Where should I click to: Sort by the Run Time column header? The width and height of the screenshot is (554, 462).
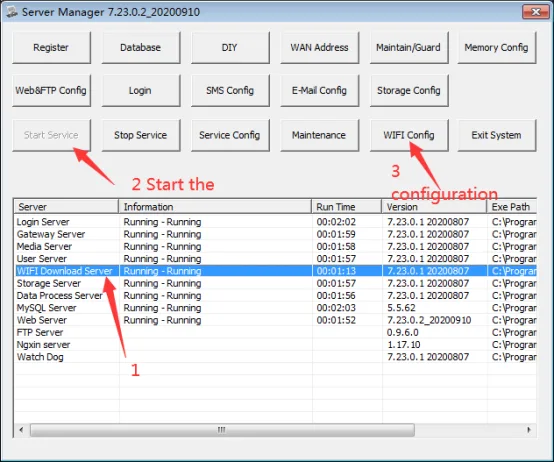347,207
